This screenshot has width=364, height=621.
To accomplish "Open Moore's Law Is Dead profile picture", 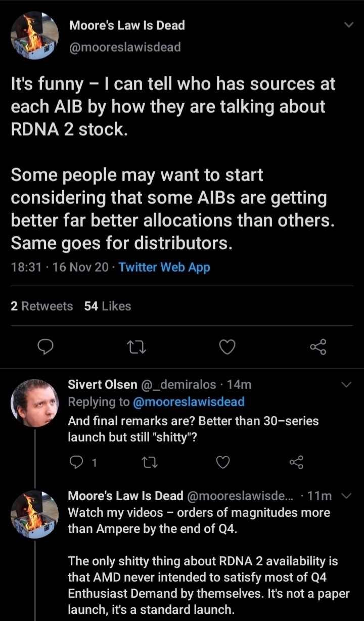I will point(34,36).
